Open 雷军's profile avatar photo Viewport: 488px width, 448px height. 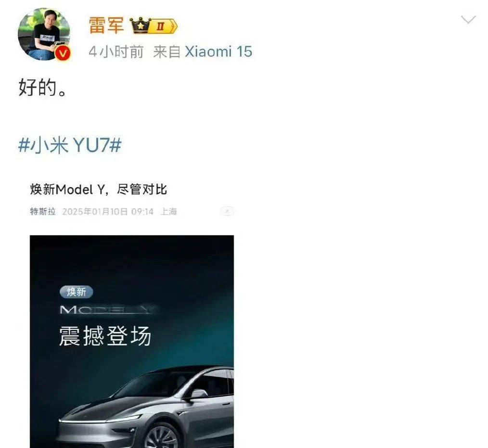(44, 34)
